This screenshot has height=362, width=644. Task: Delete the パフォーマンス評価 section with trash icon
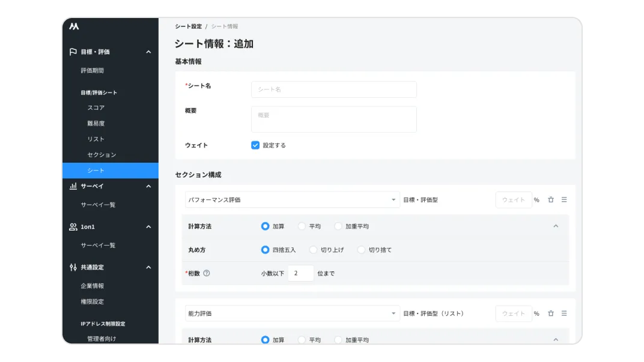[x=551, y=200]
